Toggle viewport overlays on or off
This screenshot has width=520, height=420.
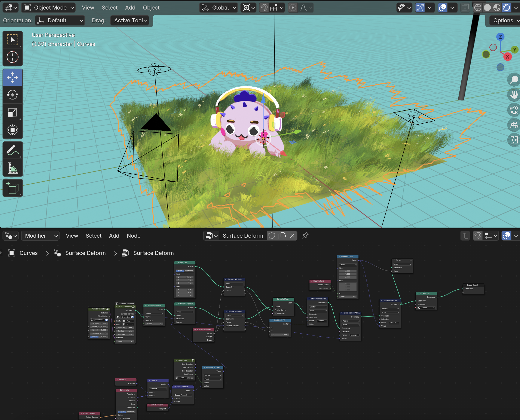[x=443, y=8]
